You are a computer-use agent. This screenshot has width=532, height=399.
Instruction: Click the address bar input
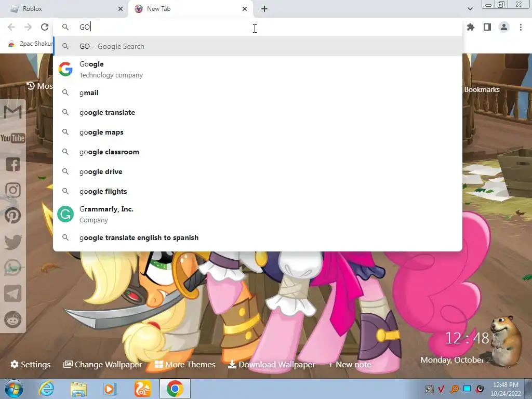pos(258,27)
